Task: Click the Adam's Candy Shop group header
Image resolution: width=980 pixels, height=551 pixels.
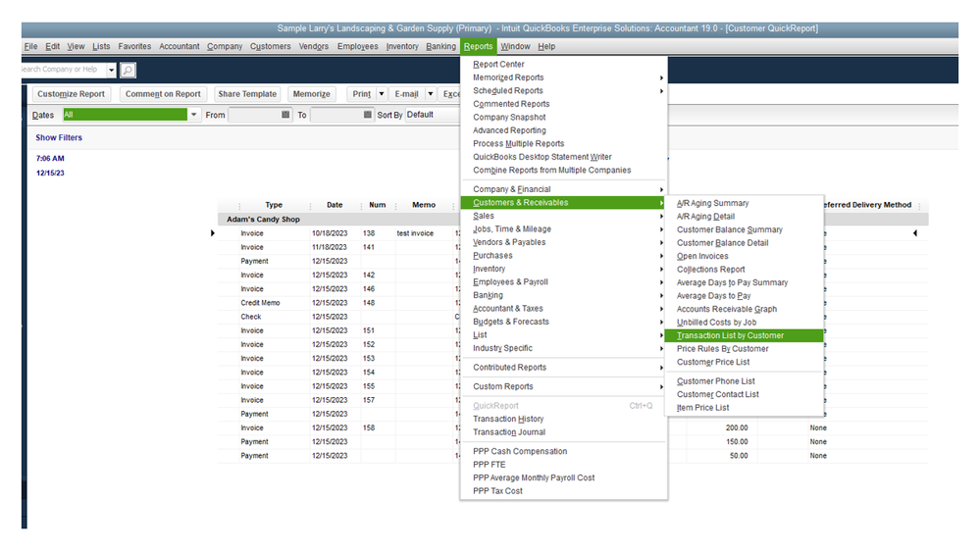Action: point(263,220)
